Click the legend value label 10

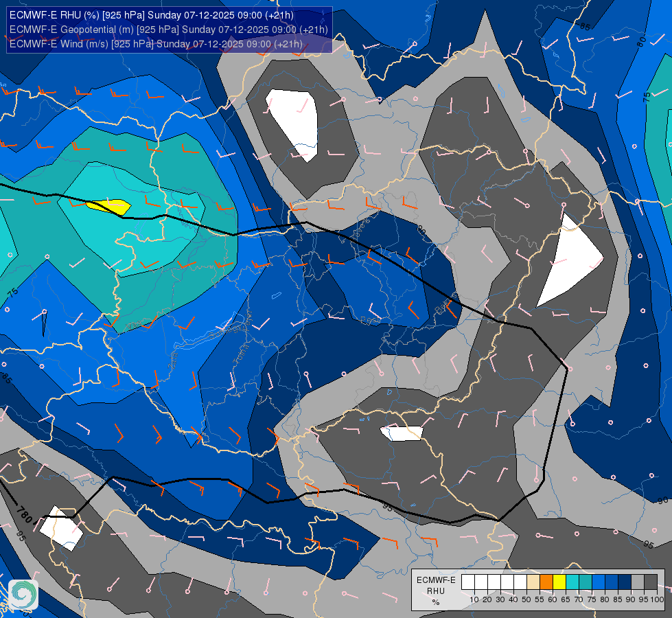point(474,599)
